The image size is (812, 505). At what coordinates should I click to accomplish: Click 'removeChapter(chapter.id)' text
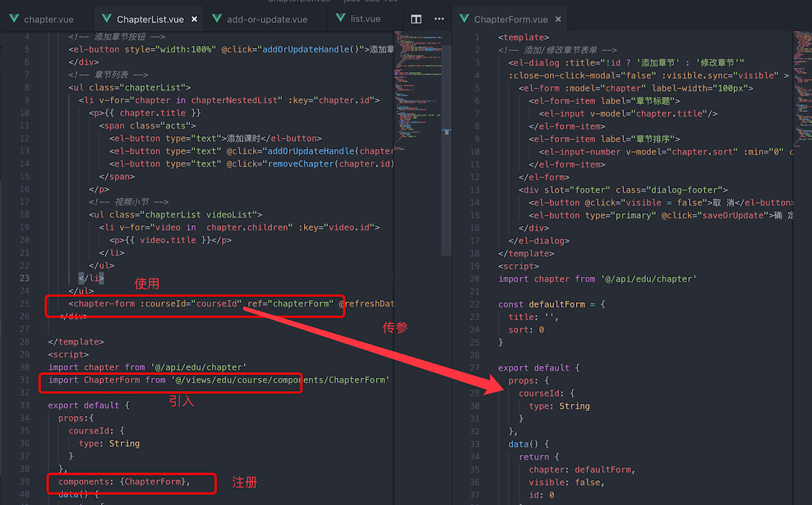point(331,163)
